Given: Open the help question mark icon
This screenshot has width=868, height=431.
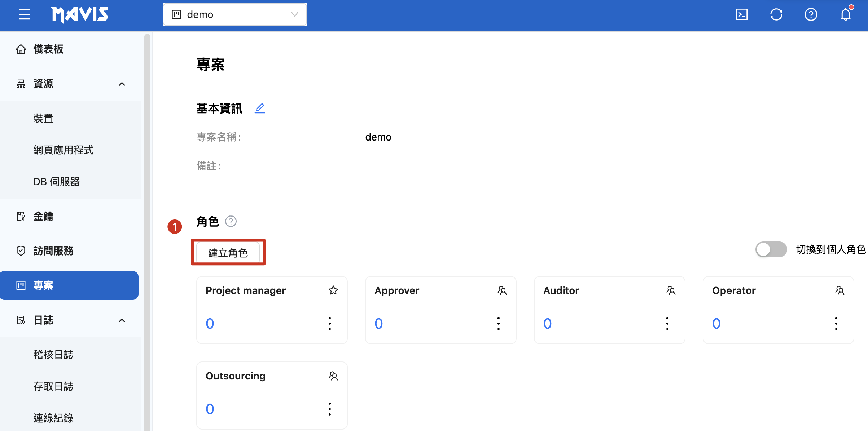Looking at the screenshot, I should (x=811, y=15).
